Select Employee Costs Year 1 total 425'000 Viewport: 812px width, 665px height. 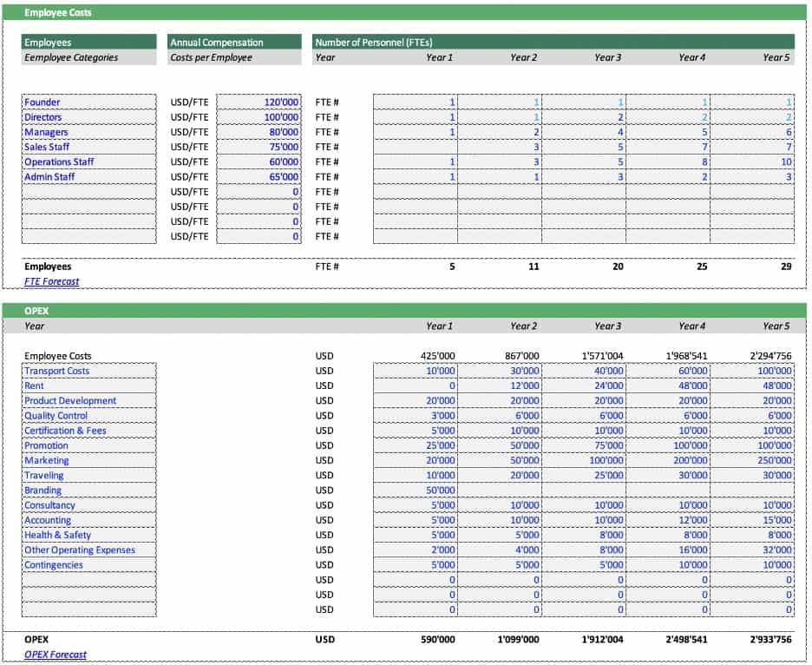tap(437, 356)
